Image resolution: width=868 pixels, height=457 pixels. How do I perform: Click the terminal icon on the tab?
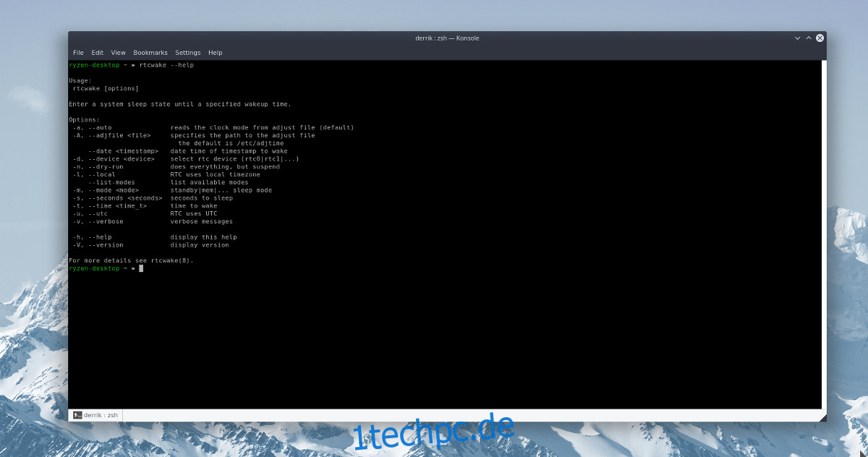coord(77,415)
